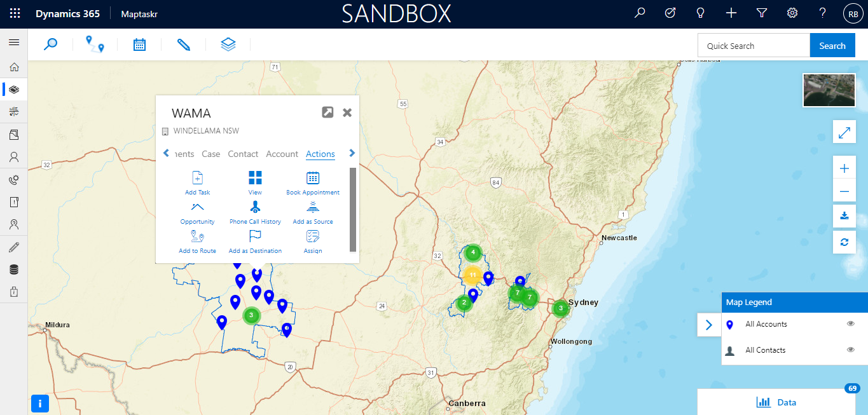Hide All Accounts pins via legend eye
This screenshot has width=868, height=415.
850,323
